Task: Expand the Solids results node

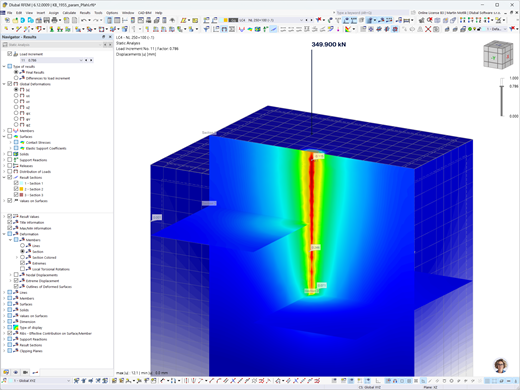Action: pos(4,154)
